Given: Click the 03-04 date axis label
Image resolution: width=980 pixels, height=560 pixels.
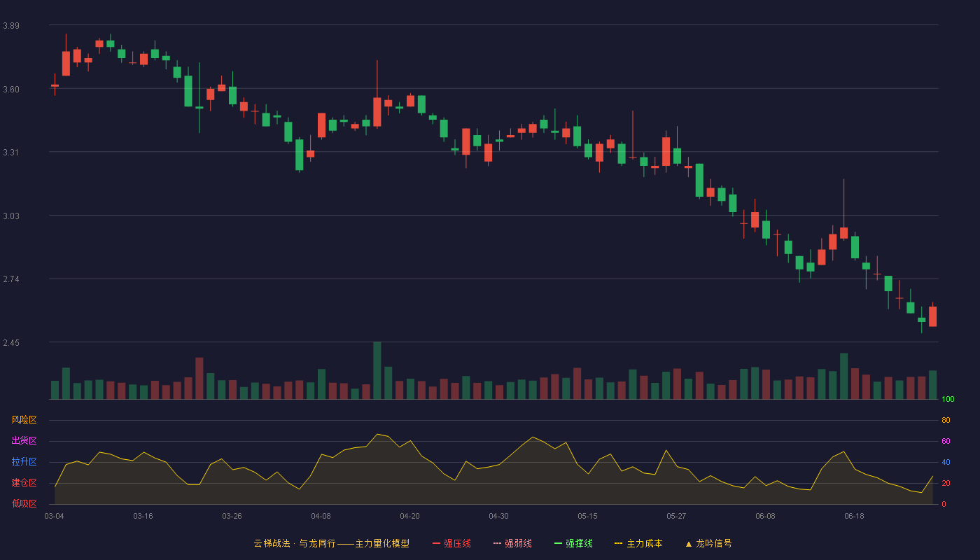Looking at the screenshot, I should pyautogui.click(x=54, y=516).
